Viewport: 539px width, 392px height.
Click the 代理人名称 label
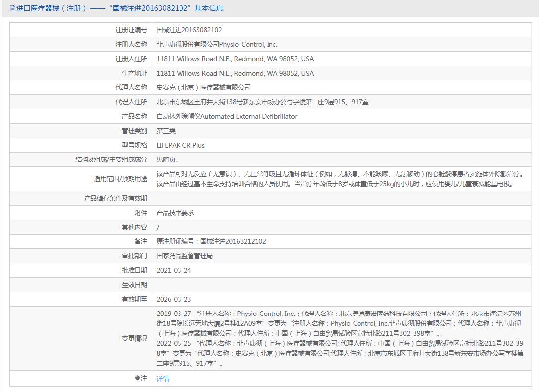(131, 87)
